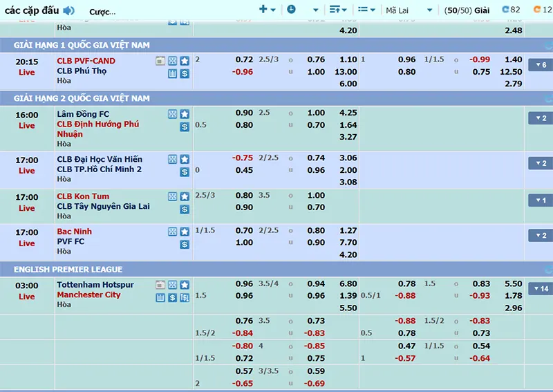Screen dimensions: 553x392
Task: Click the dollar icon for Bac Ninh match
Action: click(x=185, y=244)
